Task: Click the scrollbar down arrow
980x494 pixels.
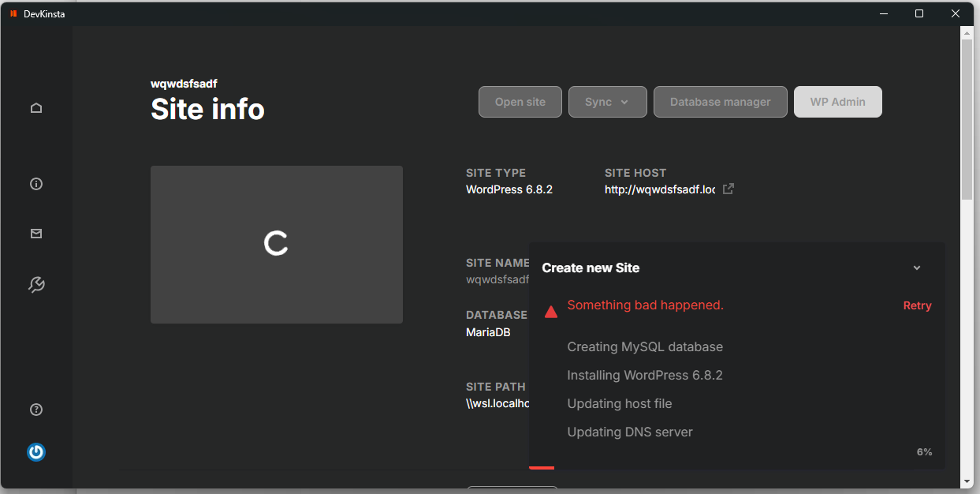Action: point(967,481)
